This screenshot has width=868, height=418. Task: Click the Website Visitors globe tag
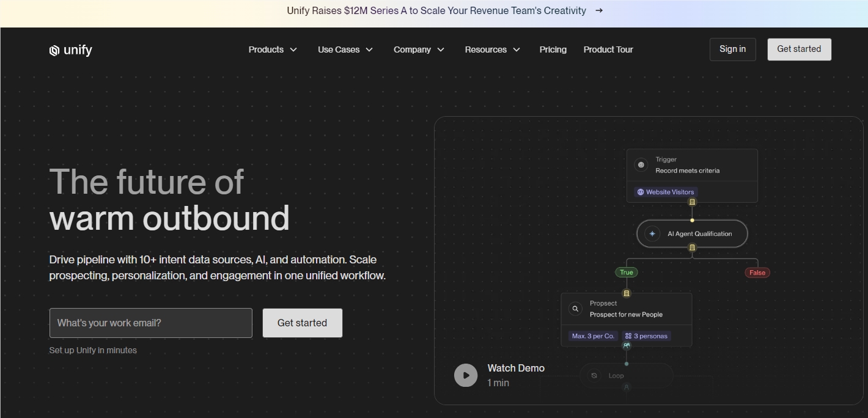[x=666, y=192]
